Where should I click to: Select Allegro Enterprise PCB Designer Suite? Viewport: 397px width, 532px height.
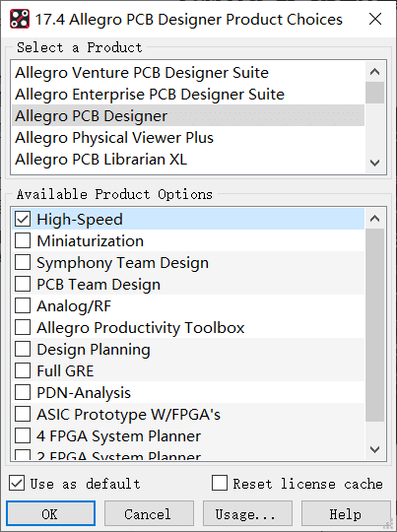tap(188, 95)
